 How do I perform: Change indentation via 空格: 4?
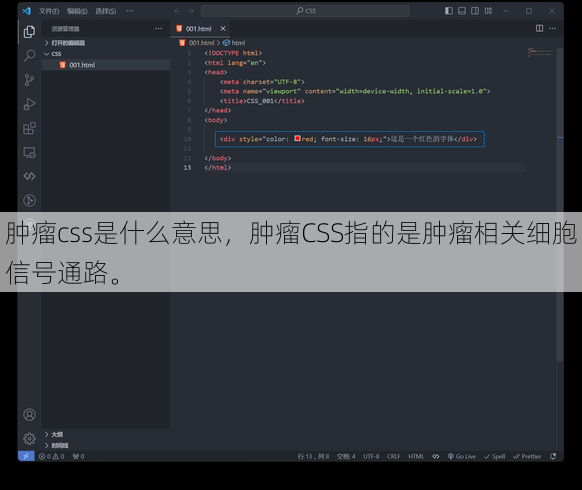[346, 456]
